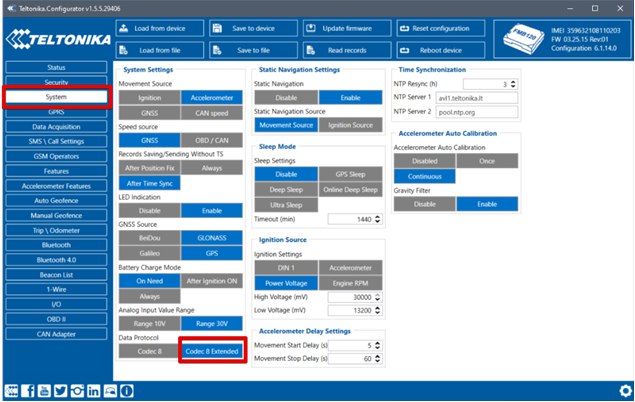Set battery charge After Ignition ON
Screen dimensions: 635x402
212,281
